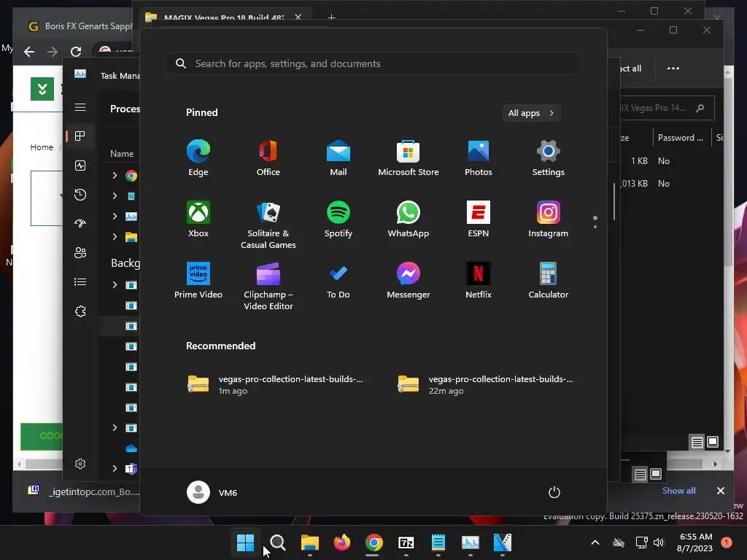Launch the Xbox app
The width and height of the screenshot is (747, 560).
(x=198, y=219)
